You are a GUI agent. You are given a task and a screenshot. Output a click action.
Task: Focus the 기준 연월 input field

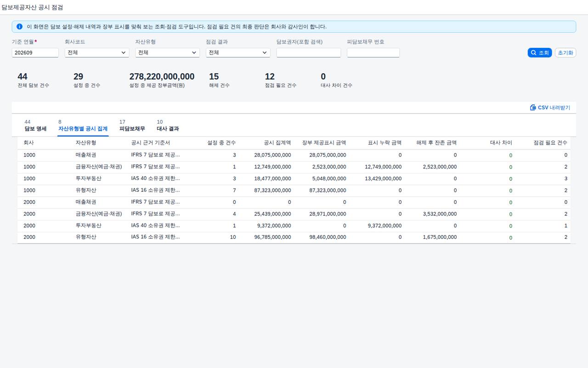click(x=35, y=53)
